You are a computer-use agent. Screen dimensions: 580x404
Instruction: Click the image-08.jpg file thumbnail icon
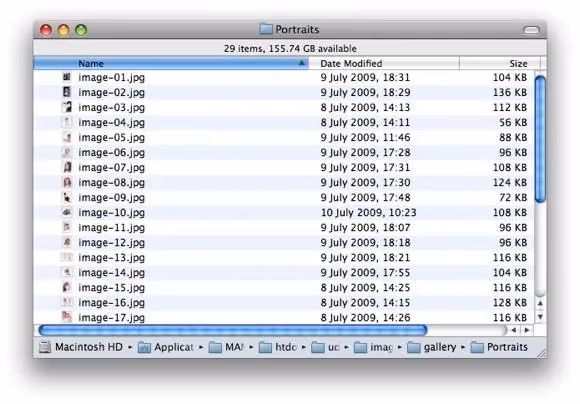pyautogui.click(x=67, y=182)
